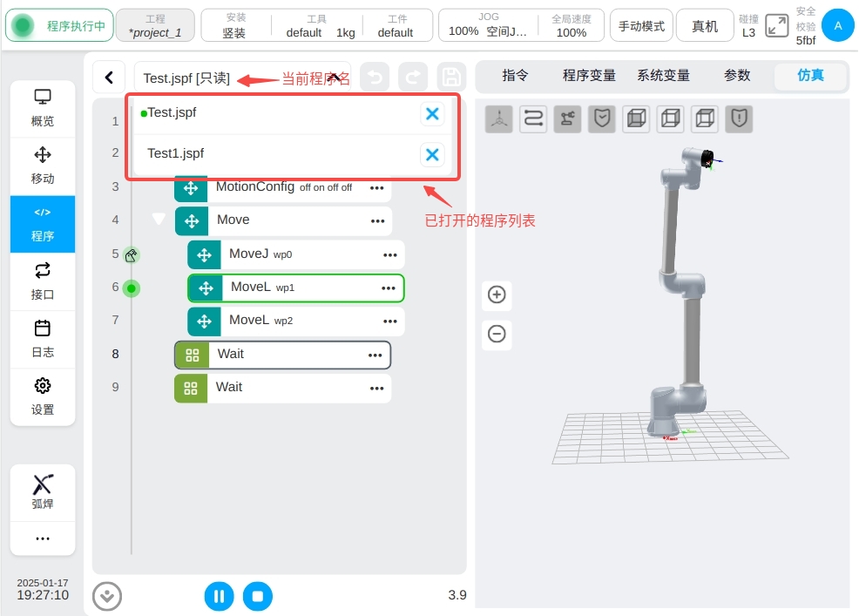Click the 手动模式 button
The image size is (859, 616).
click(x=641, y=26)
